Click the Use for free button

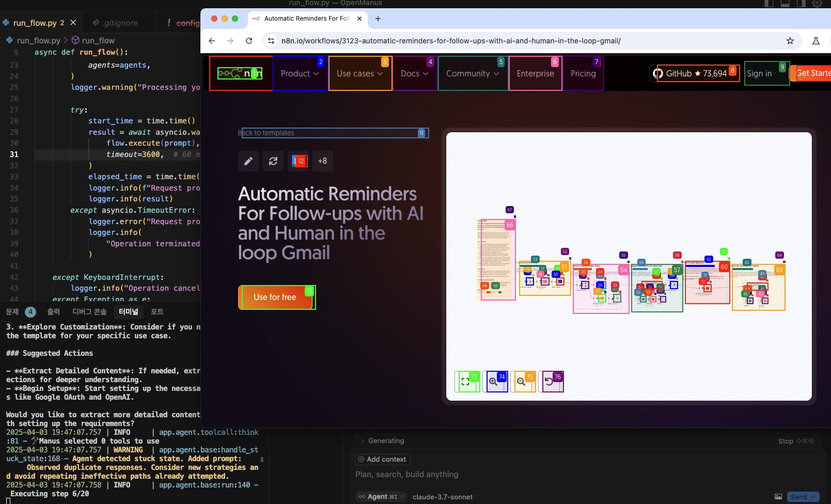click(x=275, y=297)
